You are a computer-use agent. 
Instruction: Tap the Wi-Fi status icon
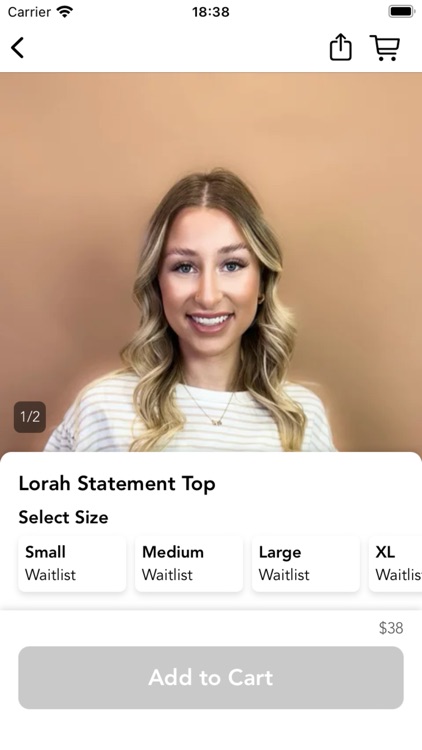(x=65, y=11)
